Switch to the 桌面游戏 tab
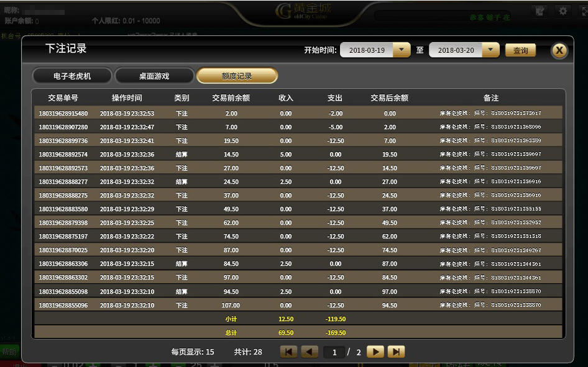The width and height of the screenshot is (588, 367). tap(154, 76)
